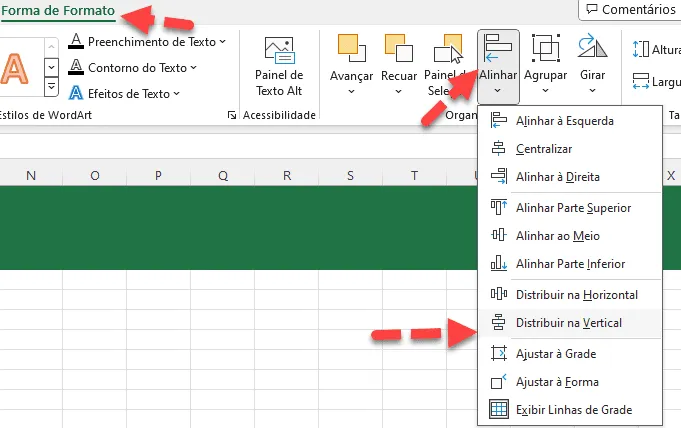This screenshot has height=428, width=681.
Task: Expand the Girar dropdown arrow
Action: coord(592,90)
